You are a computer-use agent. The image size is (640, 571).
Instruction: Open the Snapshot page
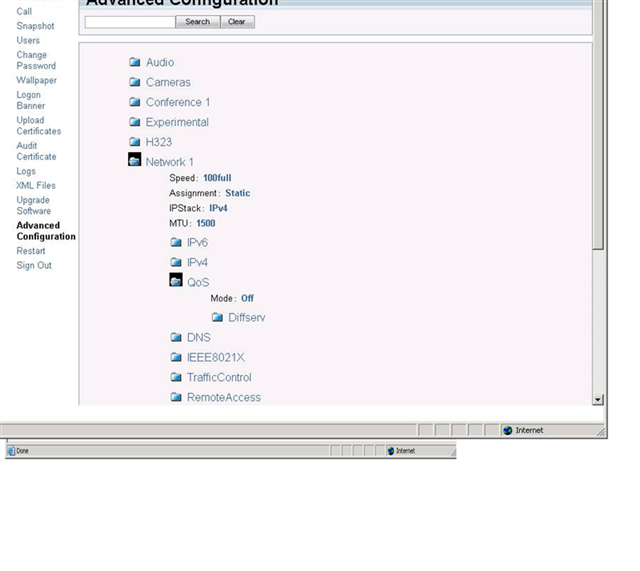(x=35, y=26)
